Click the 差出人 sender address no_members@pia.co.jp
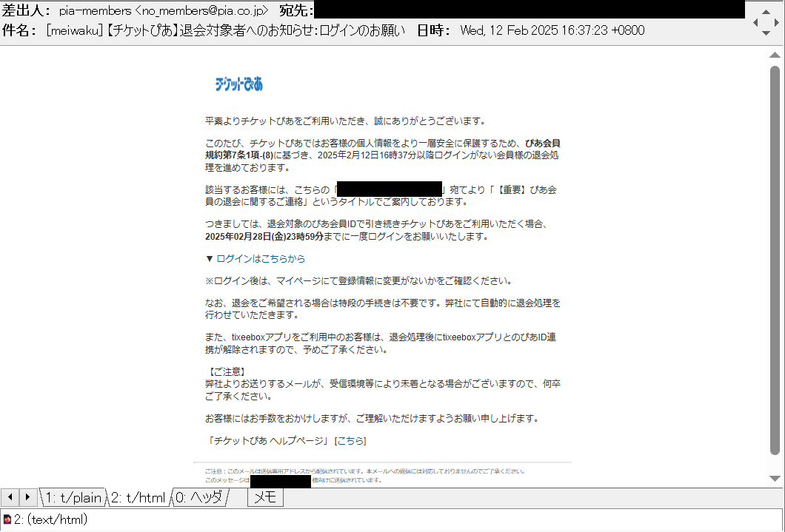The image size is (785, 532). [204, 10]
